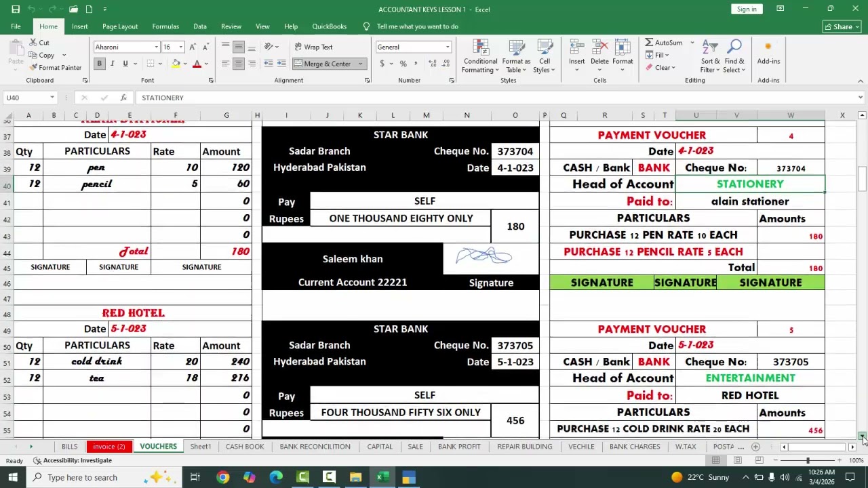The width and height of the screenshot is (868, 488).
Task: Toggle Bold formatting
Action: [x=99, y=64]
